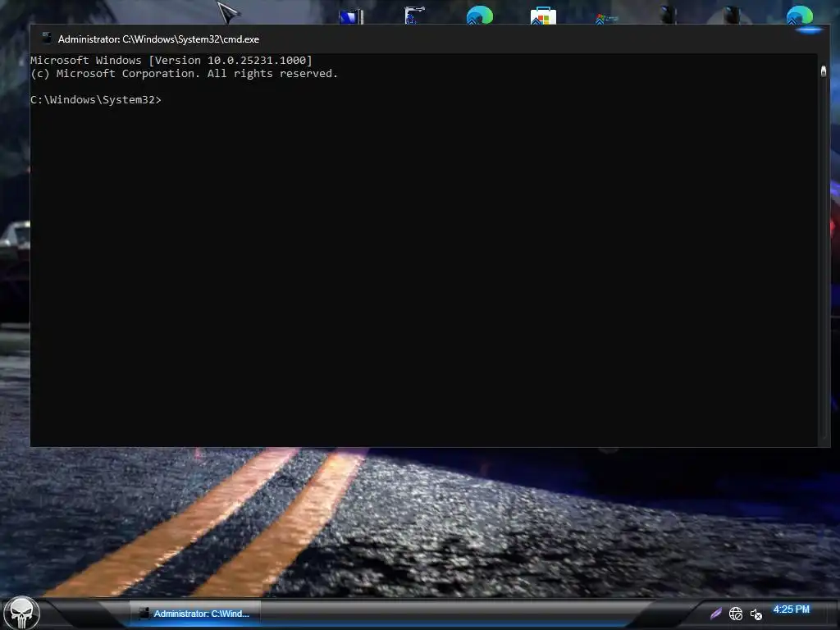Select the Administrator: C:\Wind... taskbar button

pyautogui.click(x=195, y=614)
